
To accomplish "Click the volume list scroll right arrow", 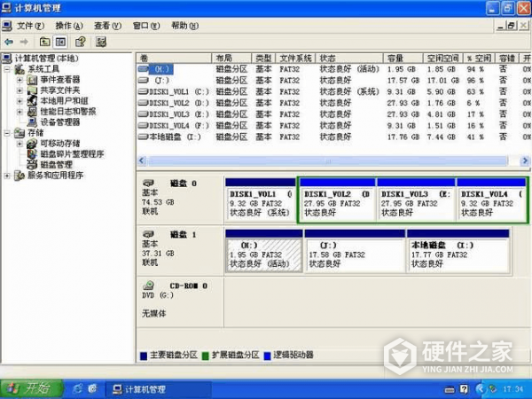I will click(525, 160).
